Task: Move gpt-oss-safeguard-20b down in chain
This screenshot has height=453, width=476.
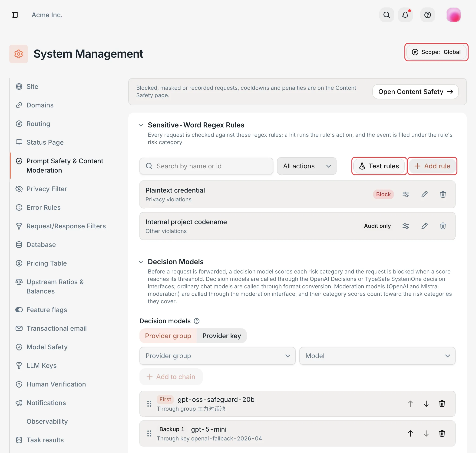Action: [x=426, y=404]
